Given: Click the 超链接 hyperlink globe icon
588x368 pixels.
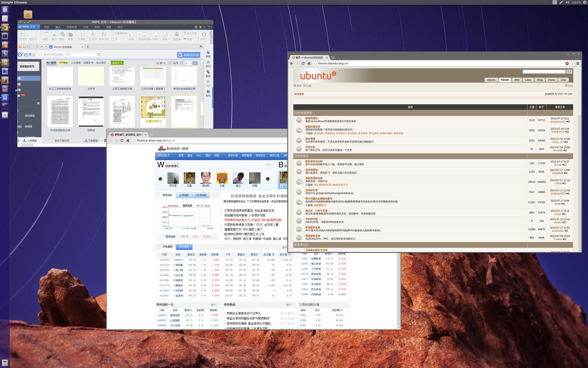Looking at the screenshot, I should (x=177, y=34).
